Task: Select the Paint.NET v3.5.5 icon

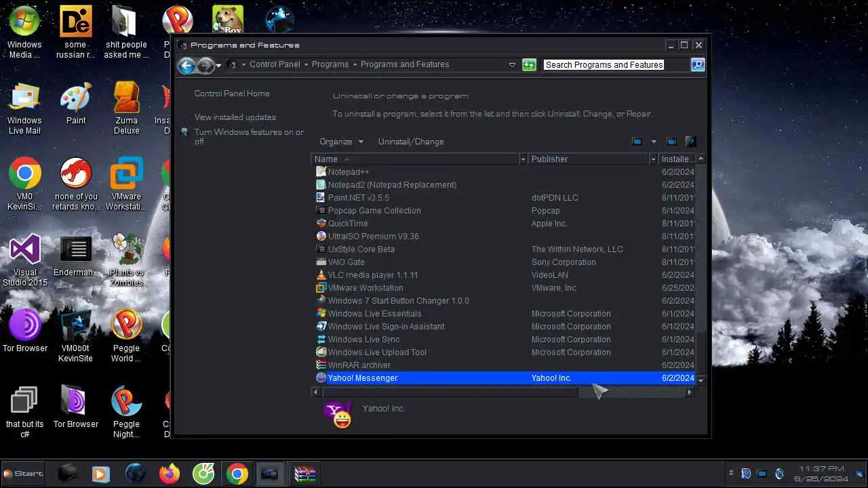Action: [321, 198]
